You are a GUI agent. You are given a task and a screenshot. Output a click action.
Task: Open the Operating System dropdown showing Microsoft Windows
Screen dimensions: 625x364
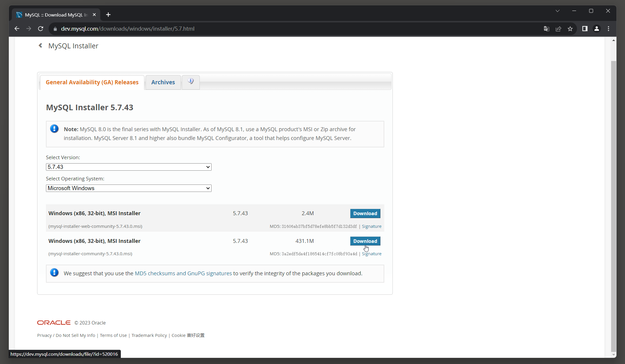[x=128, y=188]
